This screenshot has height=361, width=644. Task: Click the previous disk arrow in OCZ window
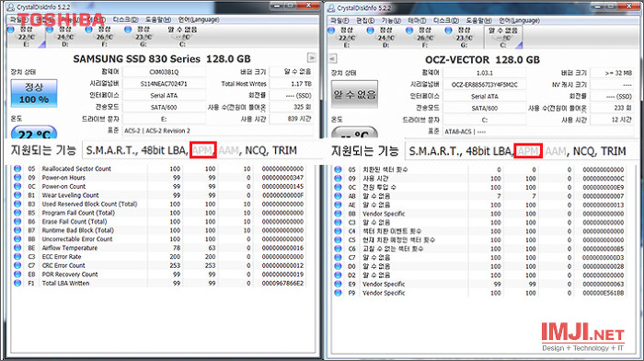coord(333,59)
